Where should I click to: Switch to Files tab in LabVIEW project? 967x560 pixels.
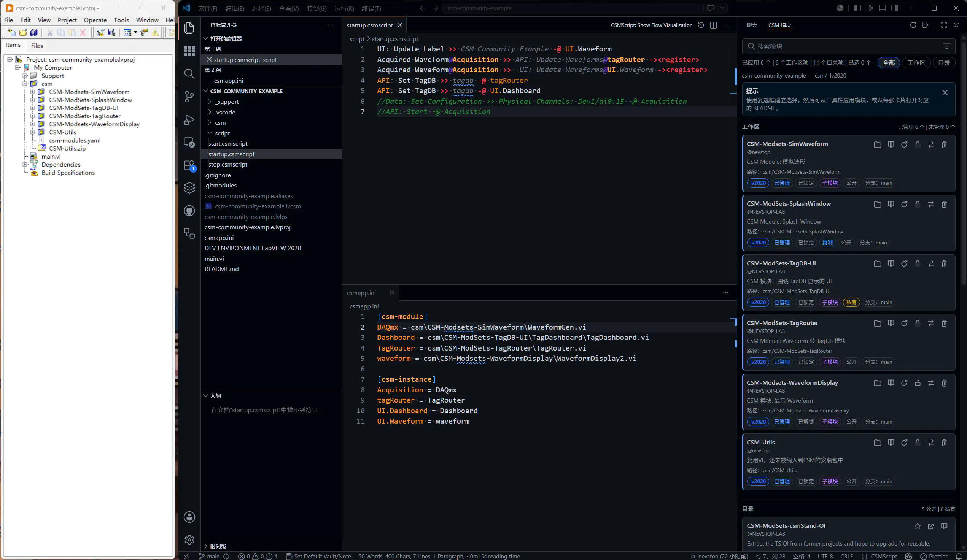point(37,45)
